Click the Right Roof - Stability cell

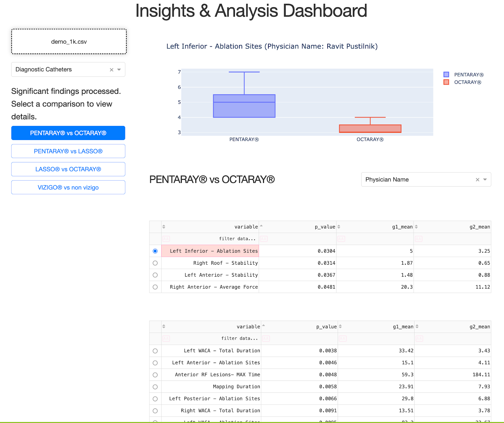point(210,263)
